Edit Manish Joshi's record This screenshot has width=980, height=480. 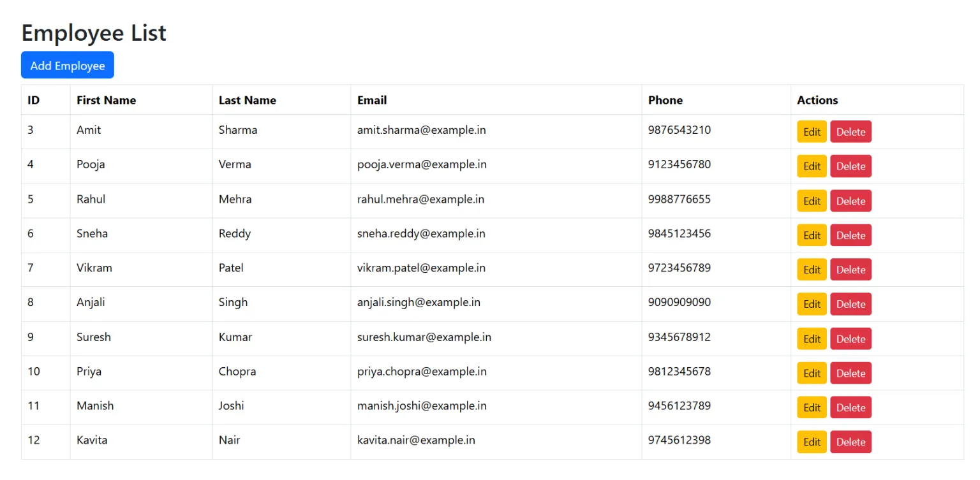tap(811, 407)
